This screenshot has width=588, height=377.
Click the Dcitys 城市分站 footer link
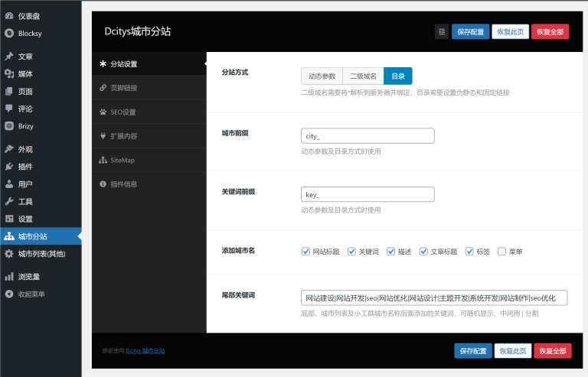[145, 351]
